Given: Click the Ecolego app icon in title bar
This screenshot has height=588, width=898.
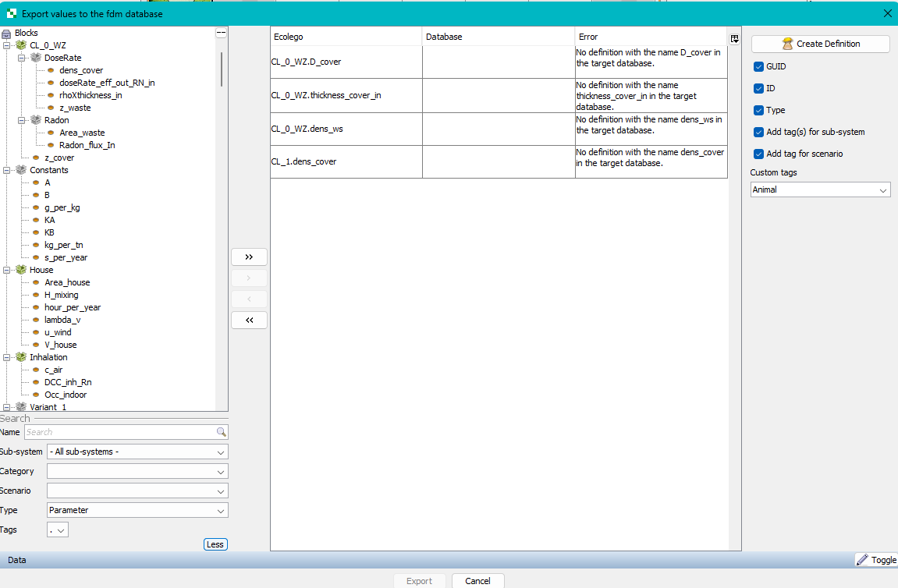Looking at the screenshot, I should pyautogui.click(x=12, y=13).
